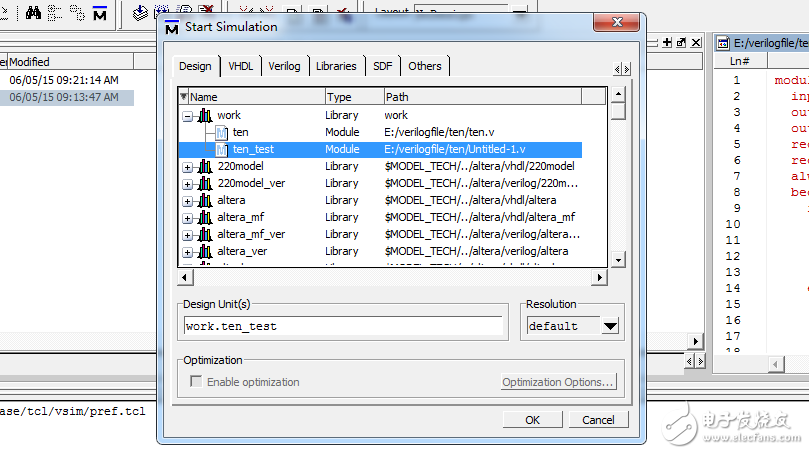
Task: Click the library list scroll up arrow
Action: point(618,94)
